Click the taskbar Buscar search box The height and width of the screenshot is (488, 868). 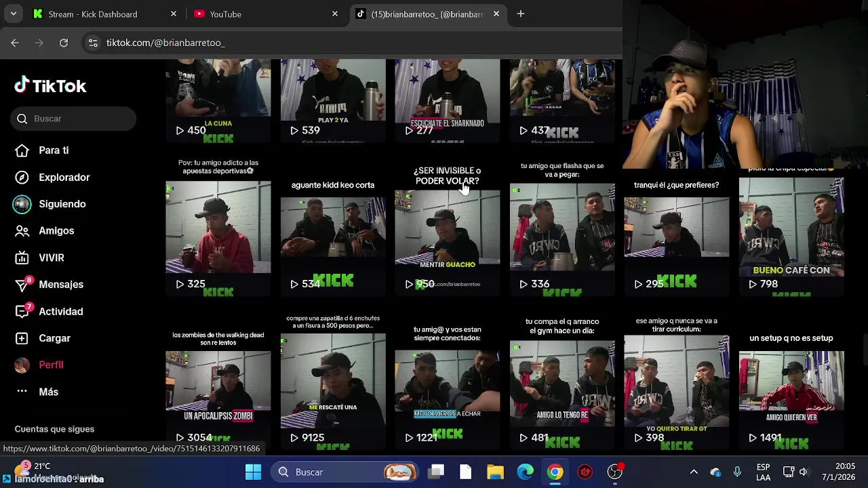pos(345,472)
